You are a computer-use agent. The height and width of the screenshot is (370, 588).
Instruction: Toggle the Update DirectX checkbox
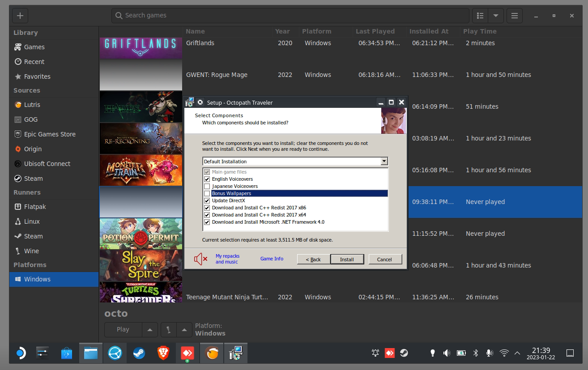point(207,200)
